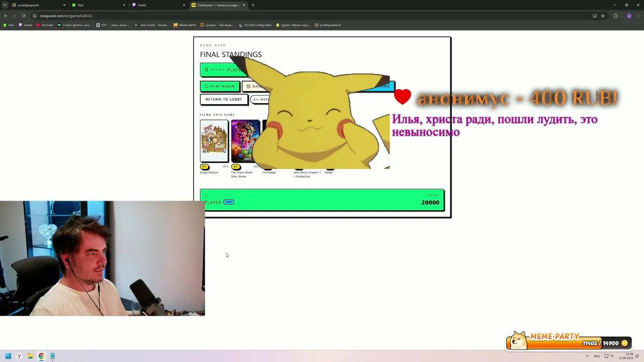Select the CineGuessr Game in progress tab
This screenshot has height=362, width=644.
tap(218, 5)
